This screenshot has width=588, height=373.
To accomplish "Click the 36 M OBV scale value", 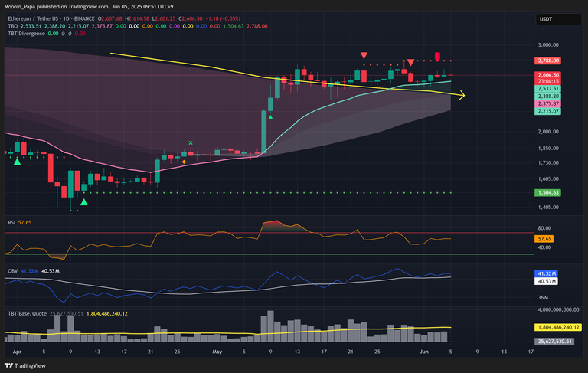I will coord(543,298).
